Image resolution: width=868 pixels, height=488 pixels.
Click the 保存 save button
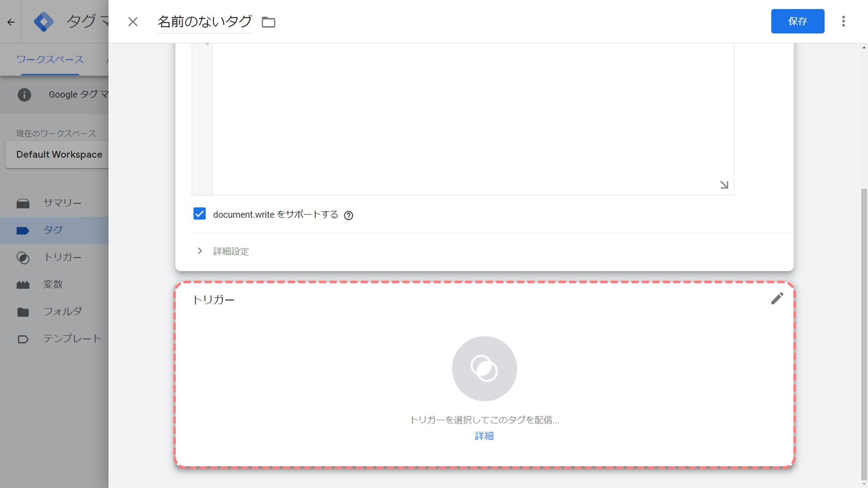[797, 21]
